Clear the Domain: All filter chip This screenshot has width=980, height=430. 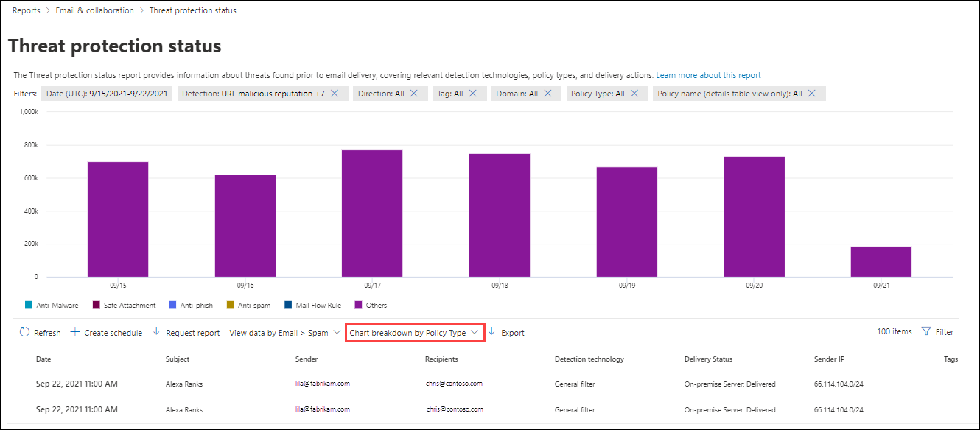[547, 94]
